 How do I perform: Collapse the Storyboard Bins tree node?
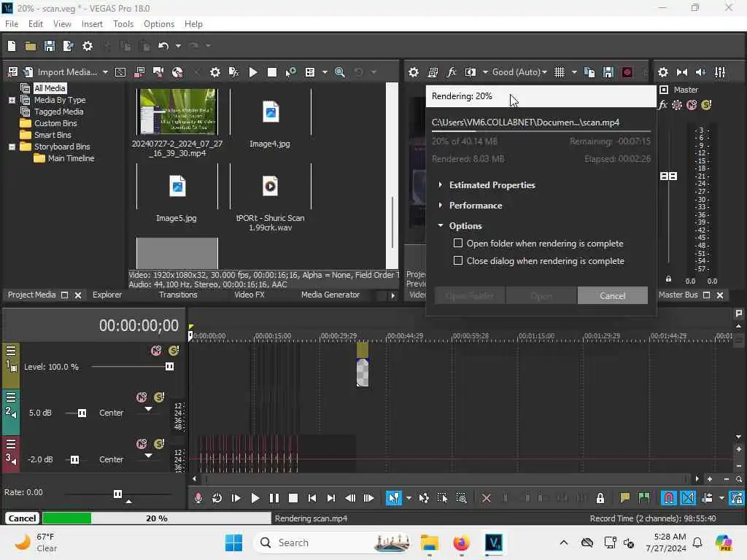pyautogui.click(x=12, y=147)
